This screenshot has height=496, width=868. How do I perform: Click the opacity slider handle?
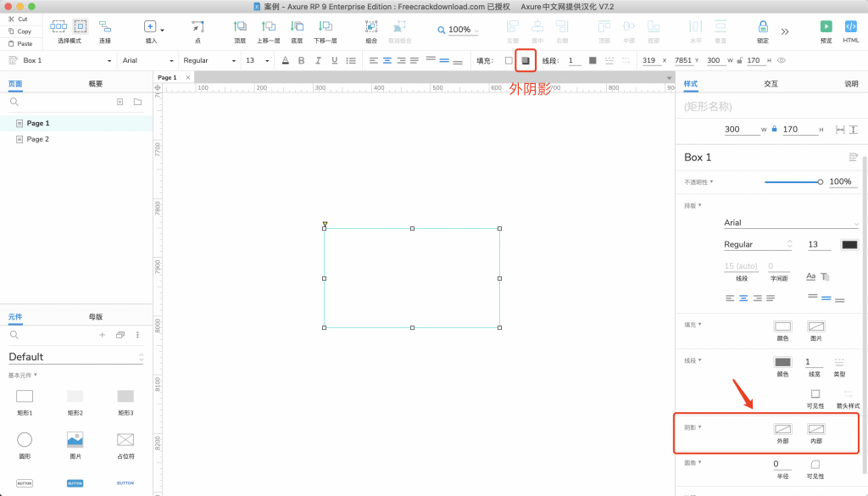coord(820,181)
